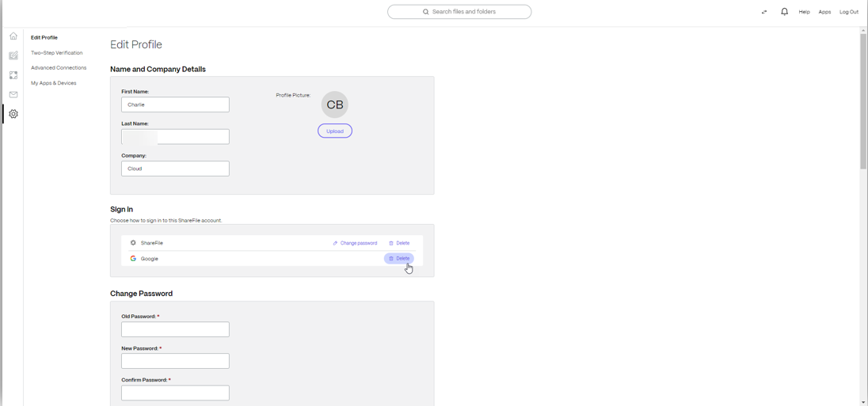Open the Two-Step Verification settings page
Screen dimensions: 868x406
pos(56,53)
